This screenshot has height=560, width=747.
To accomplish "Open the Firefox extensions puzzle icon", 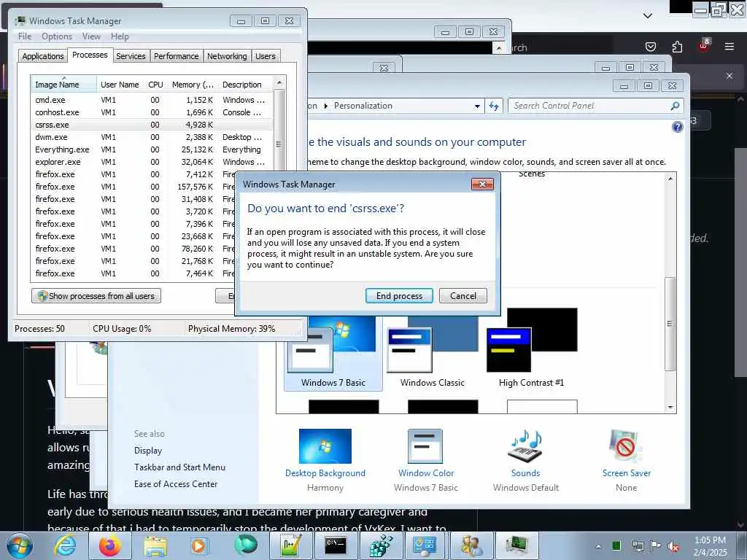I will coord(677,47).
